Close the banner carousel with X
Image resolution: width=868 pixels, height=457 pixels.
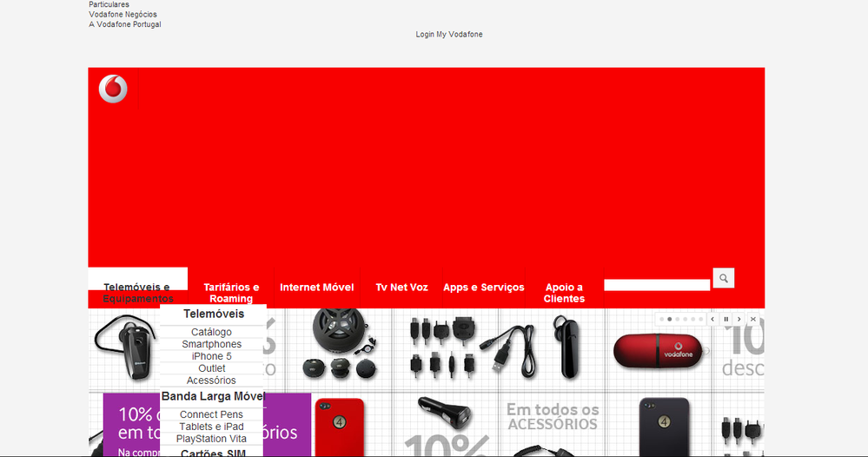pyautogui.click(x=752, y=319)
